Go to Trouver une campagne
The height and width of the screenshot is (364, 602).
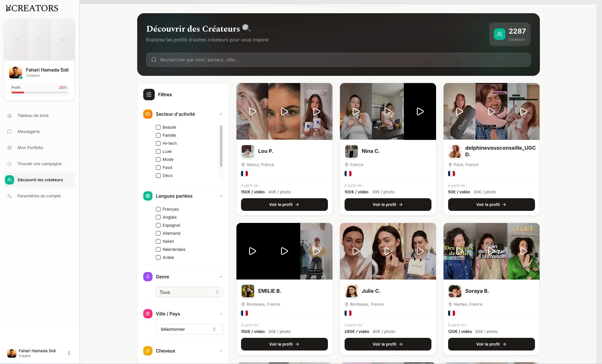tap(39, 164)
